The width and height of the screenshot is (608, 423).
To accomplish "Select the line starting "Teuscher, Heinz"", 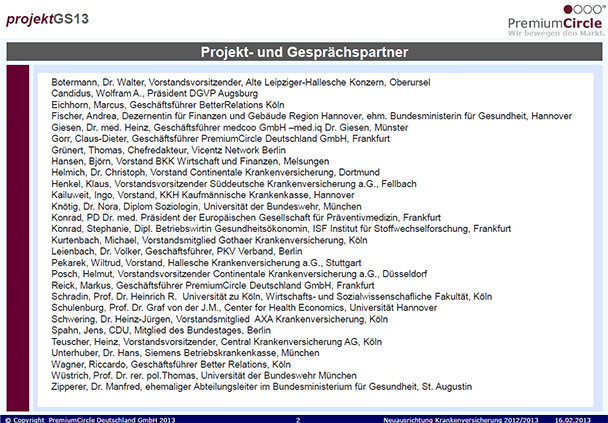I will (216, 342).
